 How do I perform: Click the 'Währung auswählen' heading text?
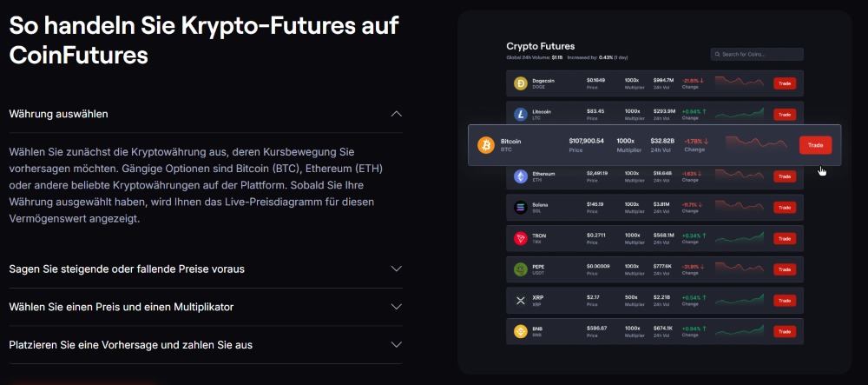coord(58,114)
